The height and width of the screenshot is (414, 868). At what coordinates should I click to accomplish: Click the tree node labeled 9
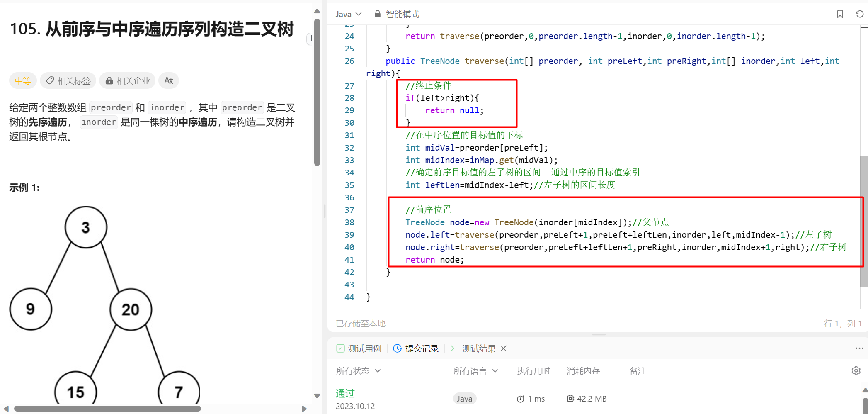(x=31, y=309)
